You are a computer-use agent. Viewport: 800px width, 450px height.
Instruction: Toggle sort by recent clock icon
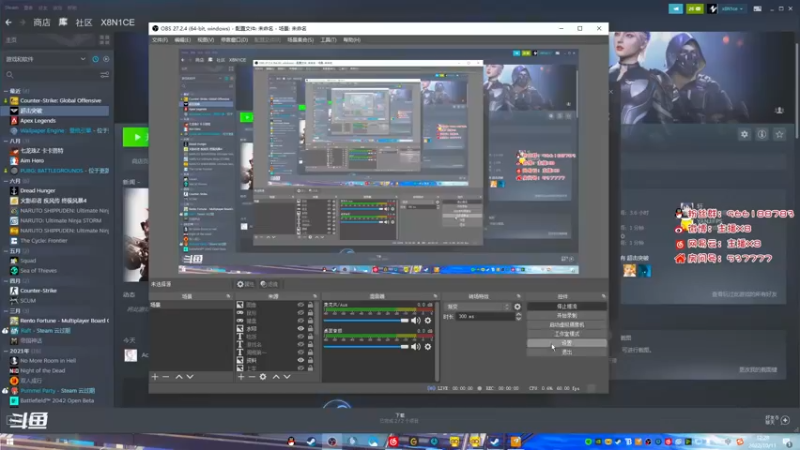pos(95,59)
